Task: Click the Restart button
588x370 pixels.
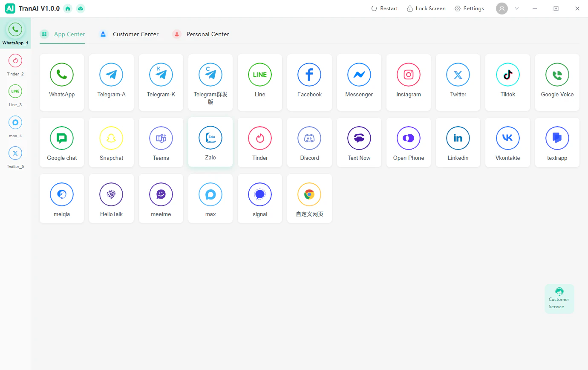Action: 384,9
